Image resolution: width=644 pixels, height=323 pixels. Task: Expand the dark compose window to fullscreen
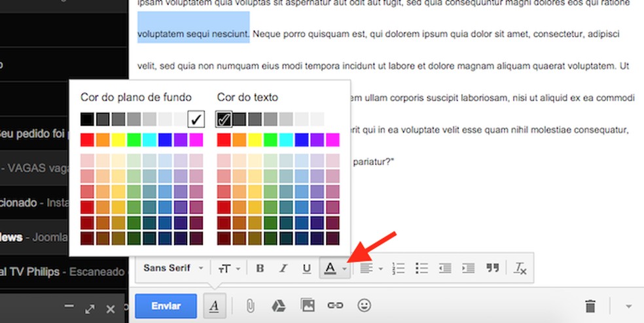click(90, 309)
